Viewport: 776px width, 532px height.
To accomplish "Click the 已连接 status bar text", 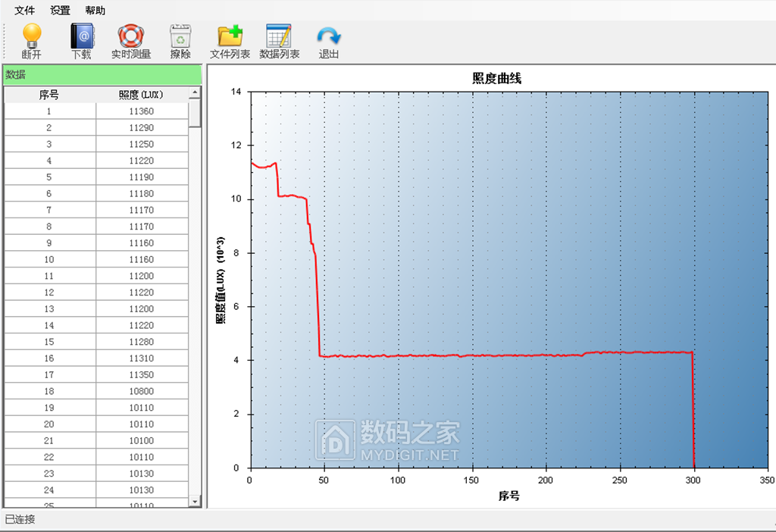I will (x=20, y=519).
